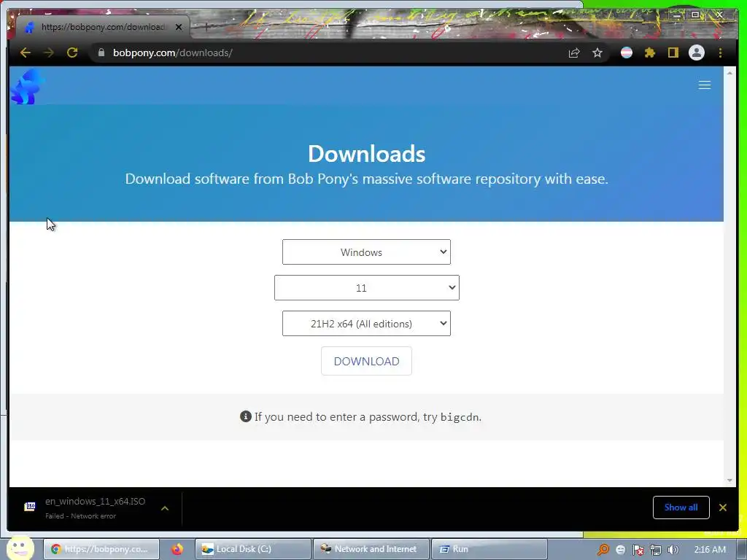Screen dimensions: 747x560
Task: Open the Windows OS dropdown
Action: tap(366, 252)
